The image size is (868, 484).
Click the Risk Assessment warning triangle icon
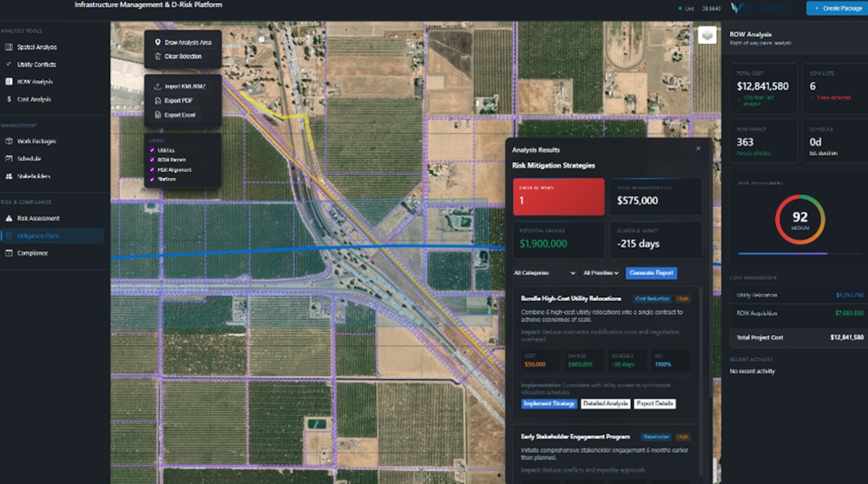[x=9, y=218]
